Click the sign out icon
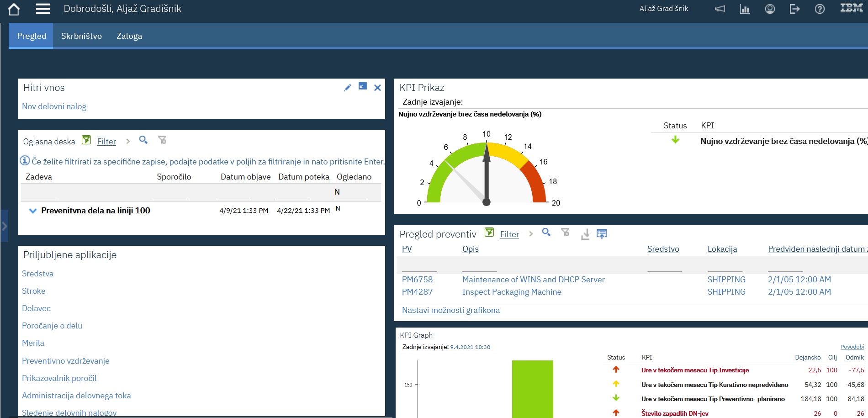This screenshot has height=418, width=868. pos(794,9)
